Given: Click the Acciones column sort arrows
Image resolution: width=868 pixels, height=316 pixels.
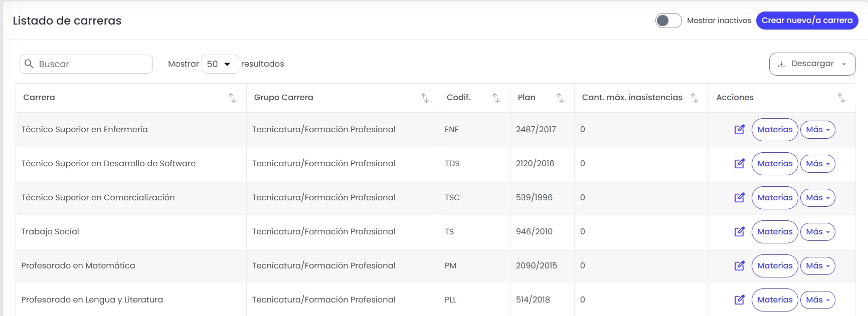Looking at the screenshot, I should (x=841, y=98).
